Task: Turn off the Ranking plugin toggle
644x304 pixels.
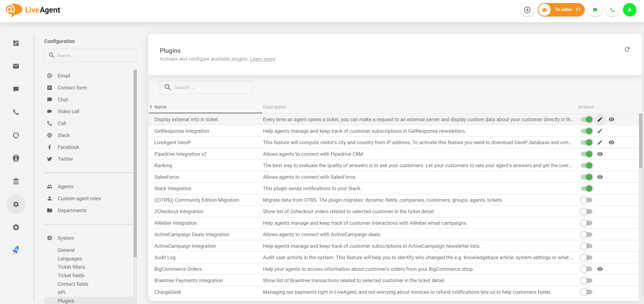Action: (586, 165)
